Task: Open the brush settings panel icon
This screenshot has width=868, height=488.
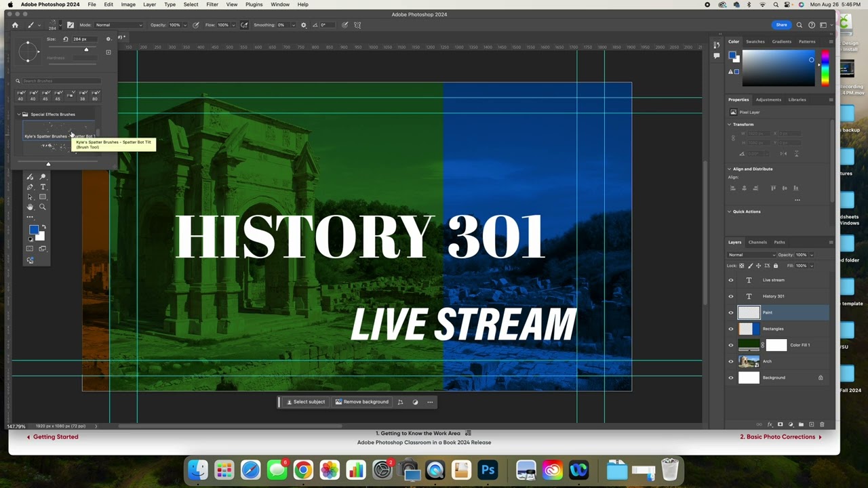Action: pos(70,25)
